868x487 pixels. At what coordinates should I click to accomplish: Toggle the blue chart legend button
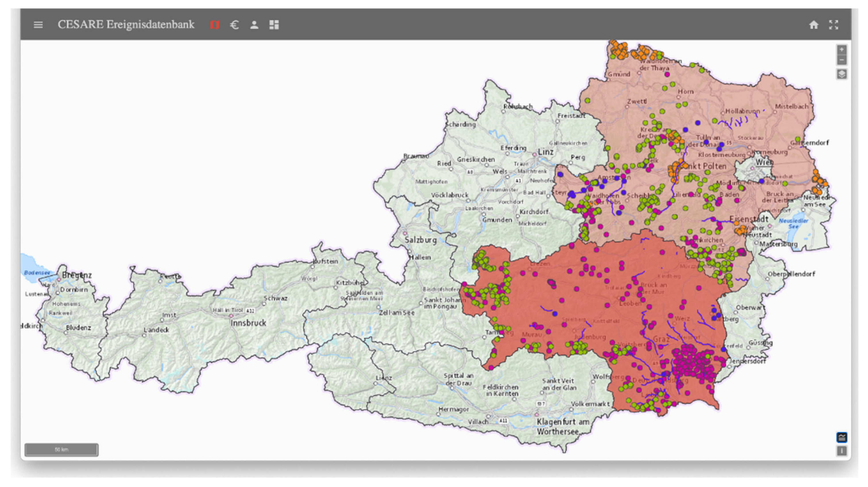(841, 437)
